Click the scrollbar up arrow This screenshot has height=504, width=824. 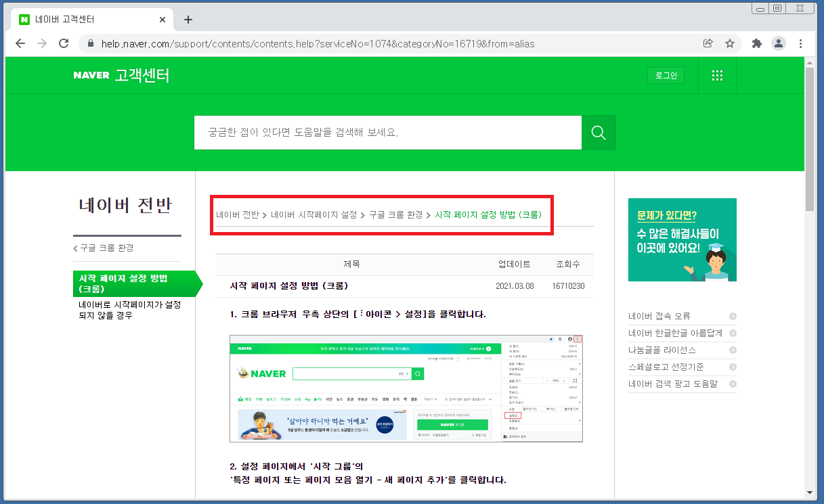[810, 62]
